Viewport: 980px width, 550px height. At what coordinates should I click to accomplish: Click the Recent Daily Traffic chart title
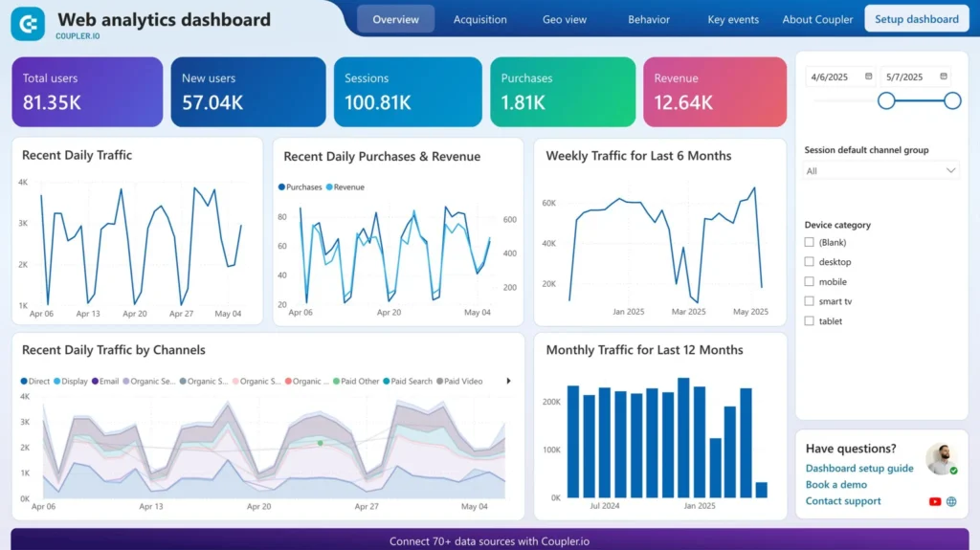pos(77,155)
